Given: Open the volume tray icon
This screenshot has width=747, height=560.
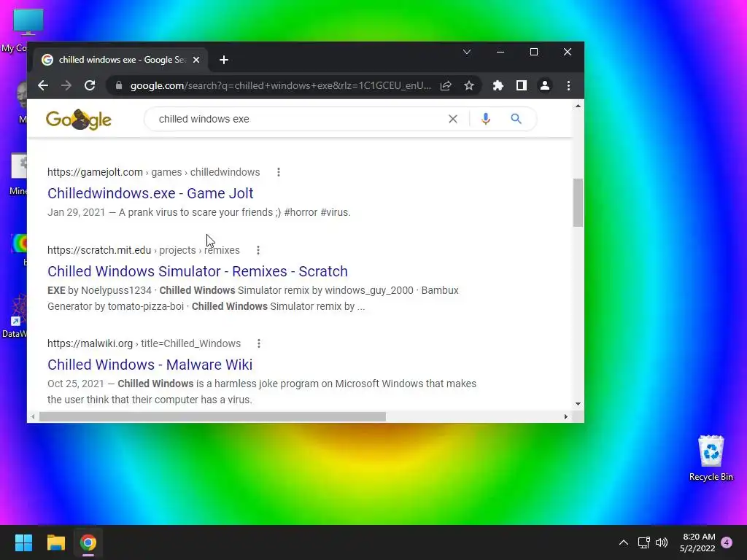Looking at the screenshot, I should click(661, 542).
